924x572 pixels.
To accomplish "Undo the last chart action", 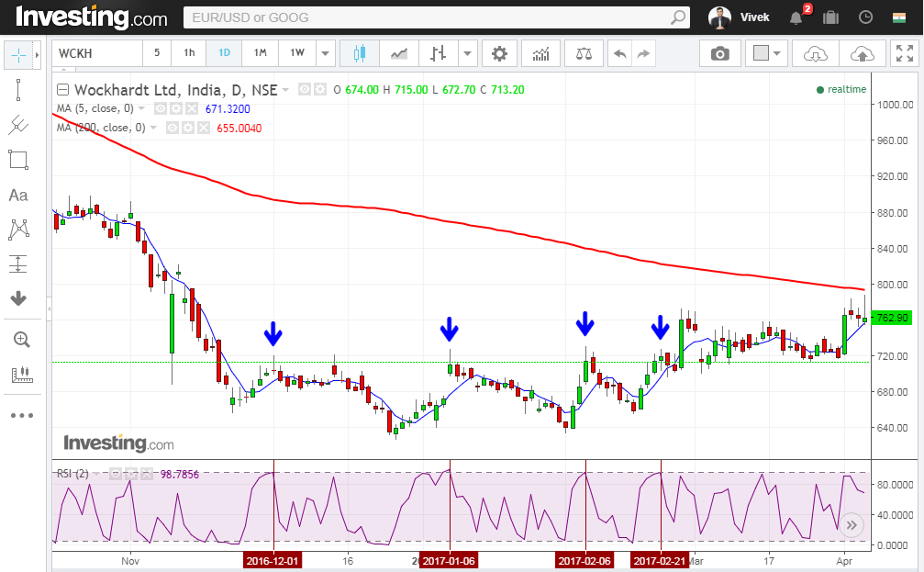I will [x=619, y=54].
